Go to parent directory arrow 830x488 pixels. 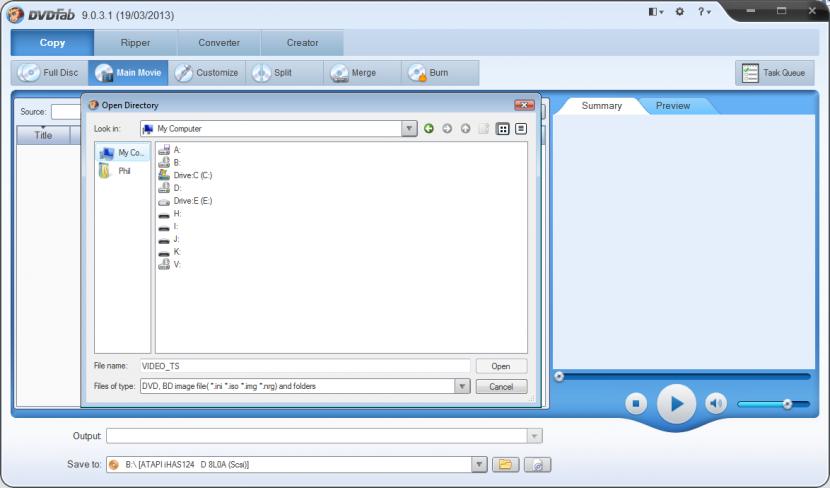(465, 129)
